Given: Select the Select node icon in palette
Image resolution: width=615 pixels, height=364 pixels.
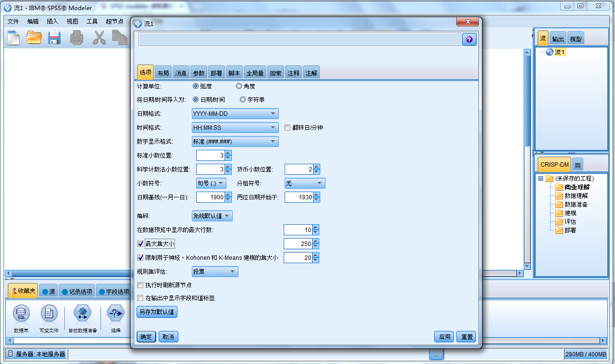Looking at the screenshot, I should pos(115,314).
